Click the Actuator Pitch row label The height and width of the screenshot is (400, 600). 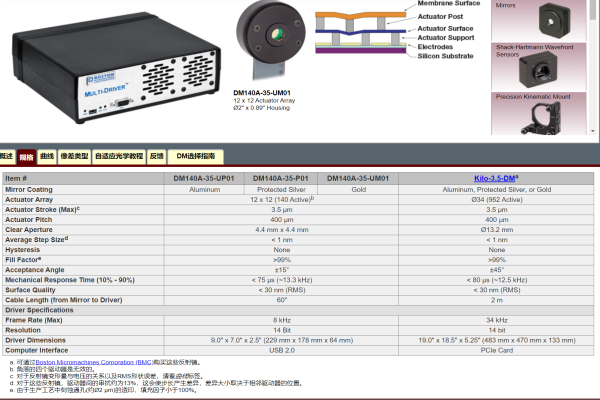click(x=29, y=220)
